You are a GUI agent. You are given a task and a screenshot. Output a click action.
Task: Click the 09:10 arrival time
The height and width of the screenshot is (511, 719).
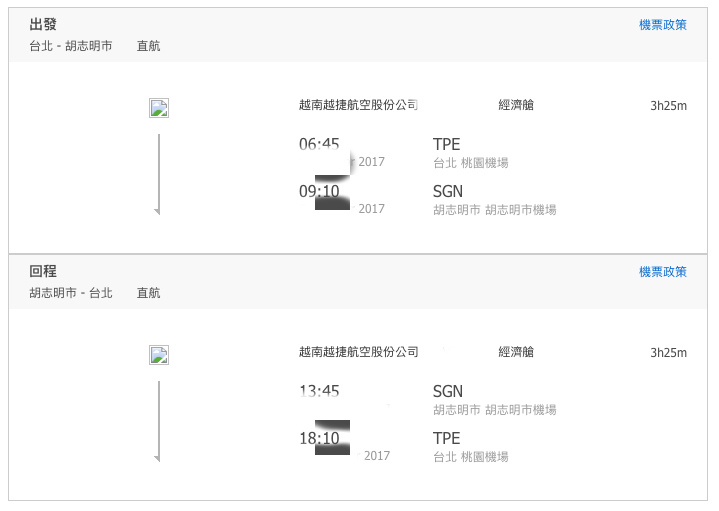319,191
